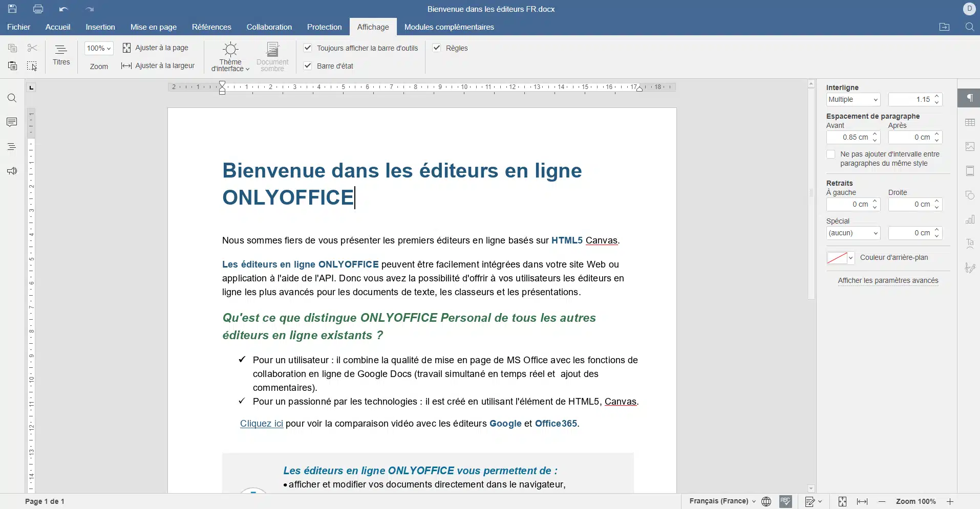The width and height of the screenshot is (980, 509).
Task: Toggle the Barre d'état checkbox
Action: click(308, 65)
